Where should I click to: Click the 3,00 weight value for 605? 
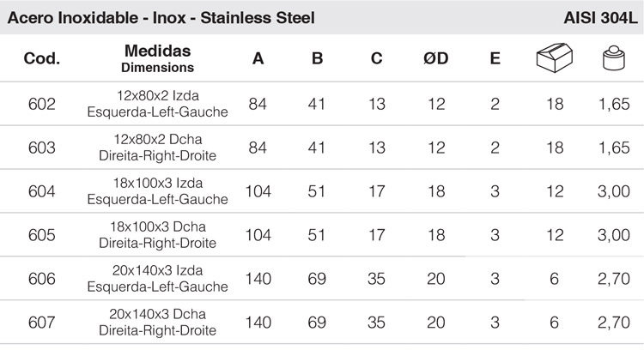click(x=614, y=235)
